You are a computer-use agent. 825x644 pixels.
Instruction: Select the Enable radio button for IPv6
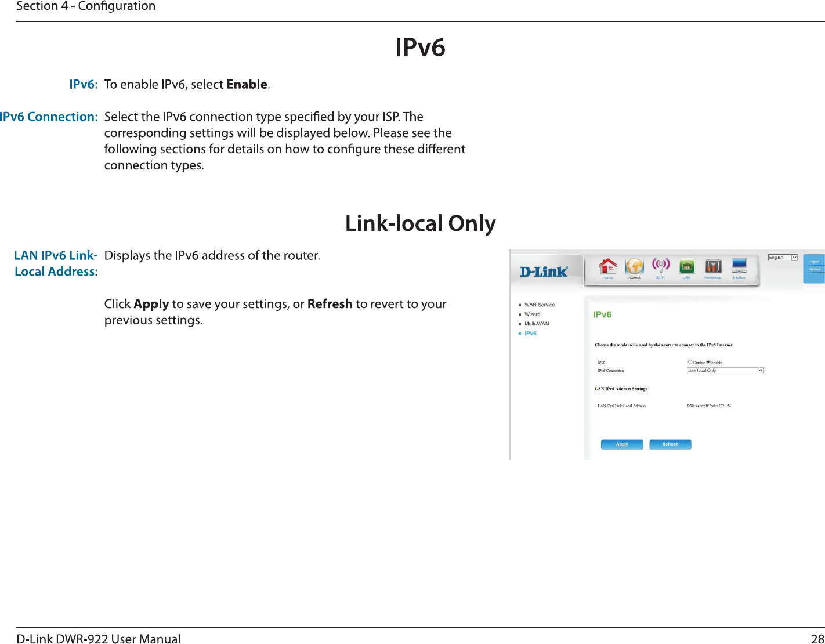point(708,362)
